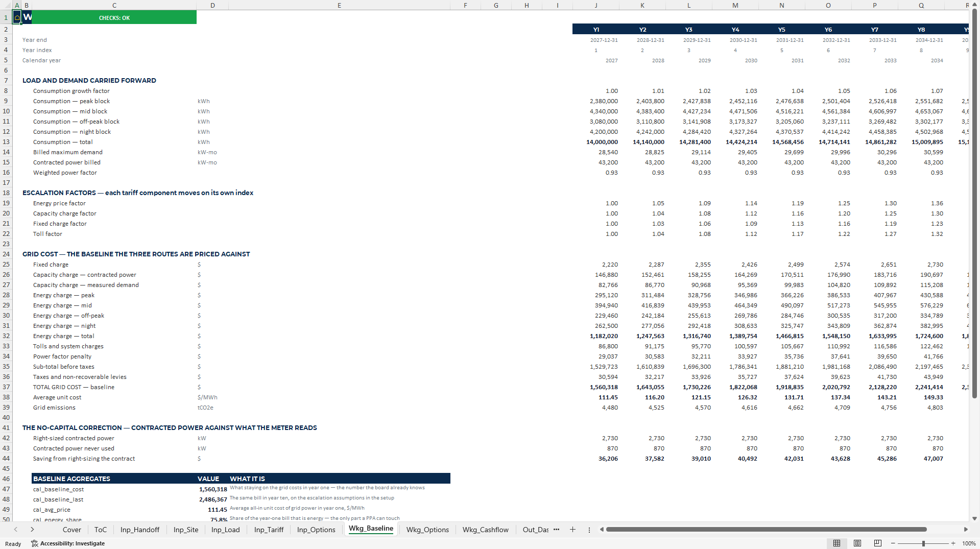Click the ESCALATION FACTORS section heading
This screenshot has height=549, width=980.
pos(138,193)
